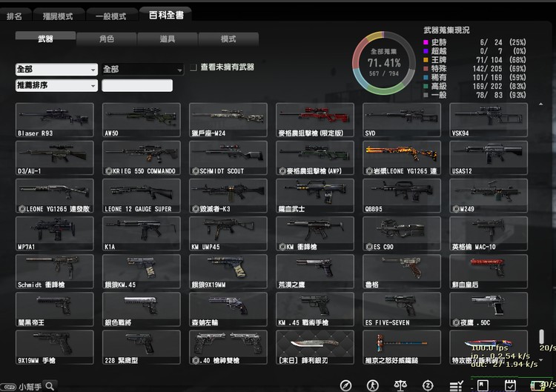Select the D3/AU-1 weapon card
Image resolution: width=556 pixels, height=392 pixels.
(55, 158)
